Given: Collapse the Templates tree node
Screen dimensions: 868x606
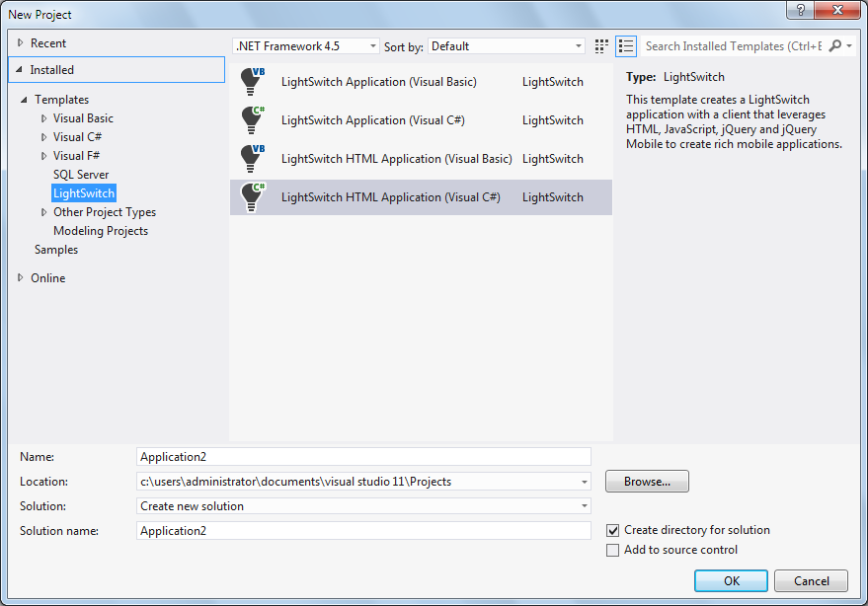Looking at the screenshot, I should pyautogui.click(x=24, y=100).
